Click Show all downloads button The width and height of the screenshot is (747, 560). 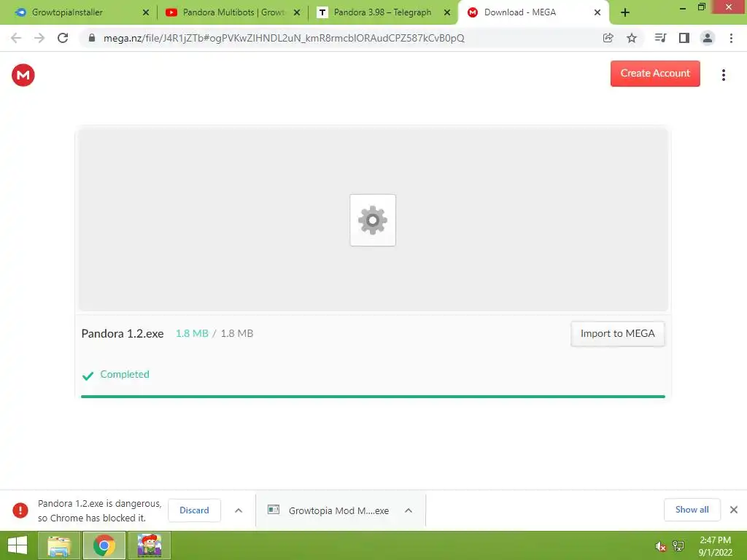[692, 510]
